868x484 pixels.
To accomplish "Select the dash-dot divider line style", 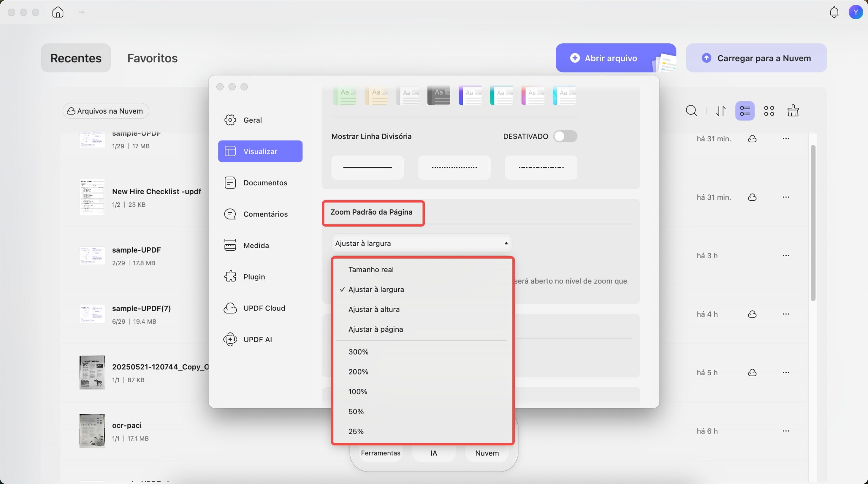I will point(541,167).
